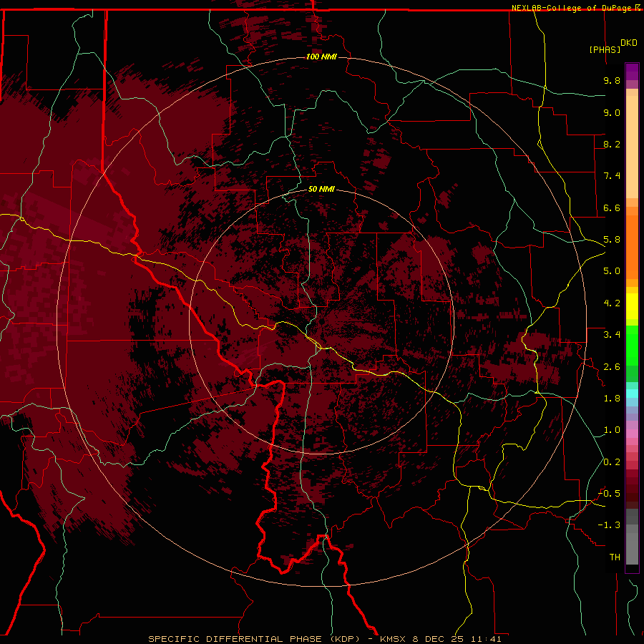
Task: Click the 3.4 scale value
Action: click(x=612, y=335)
